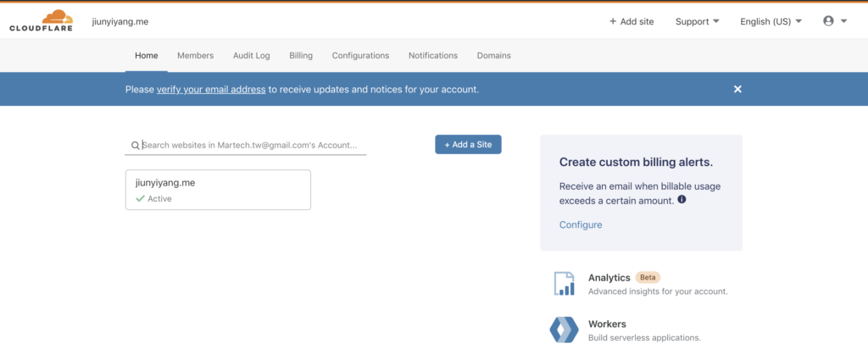The image size is (868, 349).
Task: Click Configure billing alerts link
Action: click(x=581, y=224)
